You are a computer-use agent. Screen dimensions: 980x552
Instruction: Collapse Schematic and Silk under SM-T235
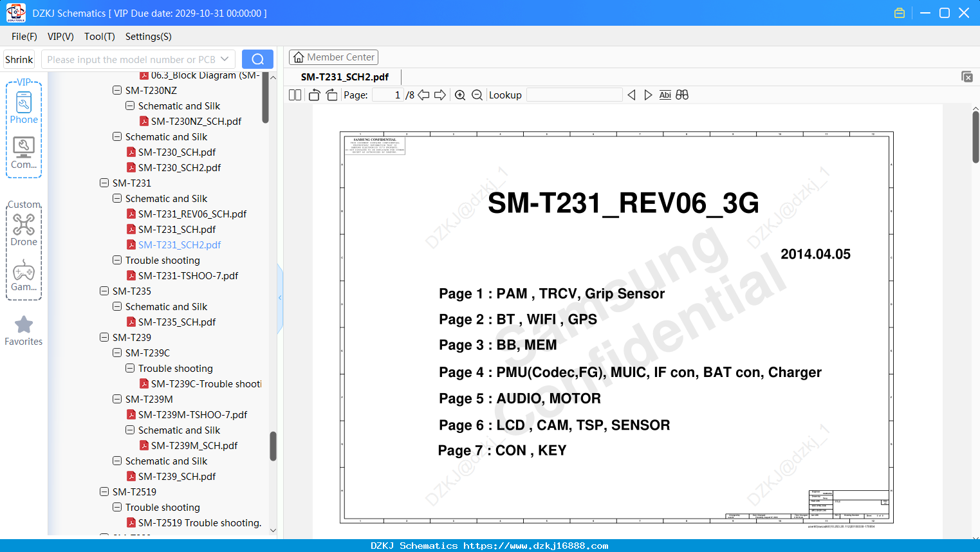click(117, 306)
